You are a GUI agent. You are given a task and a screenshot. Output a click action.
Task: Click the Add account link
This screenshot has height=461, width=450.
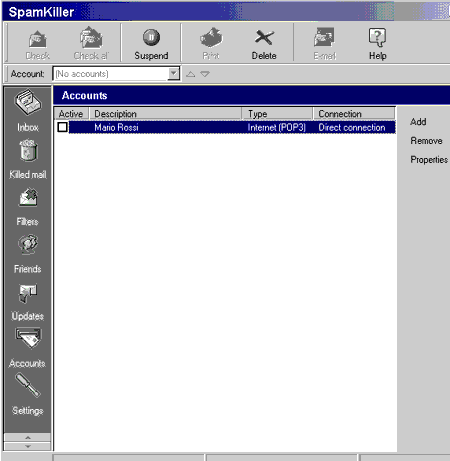[x=418, y=122]
